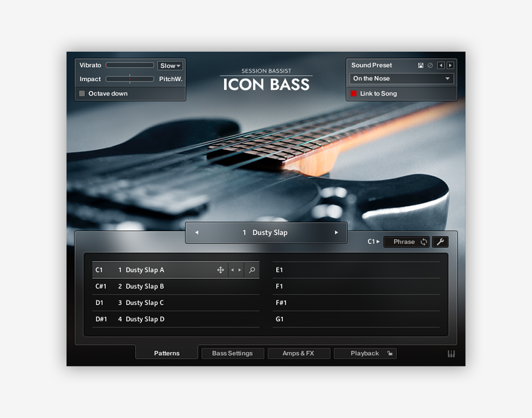Select next pattern in C1 slot
This screenshot has width=532, height=418.
[240, 270]
